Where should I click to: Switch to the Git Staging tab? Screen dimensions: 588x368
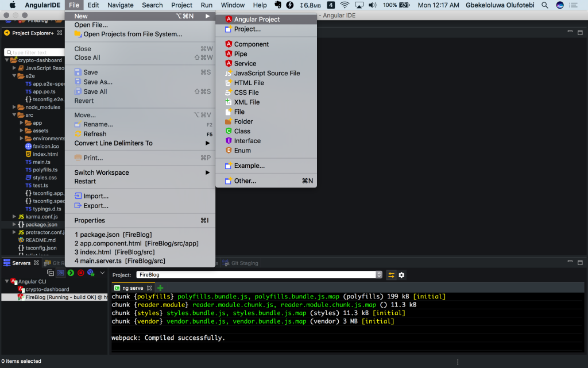[241, 263]
